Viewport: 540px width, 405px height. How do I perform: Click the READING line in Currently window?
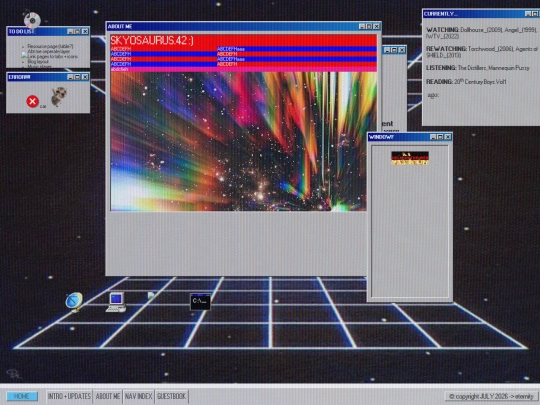(466, 82)
